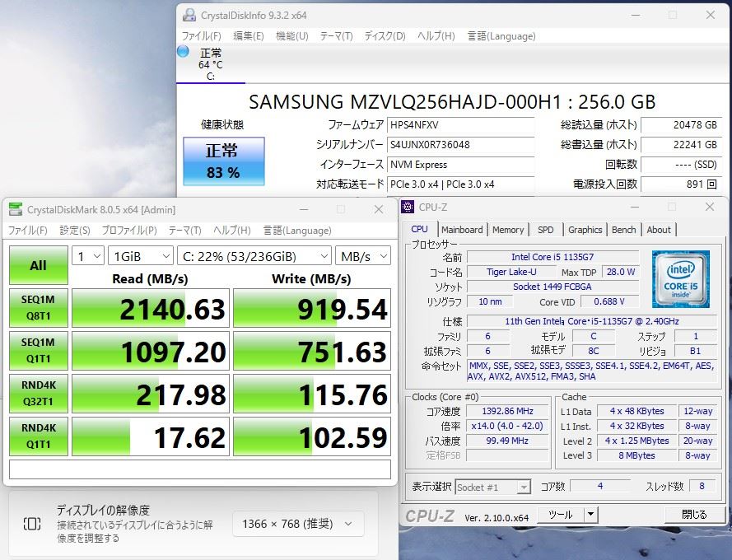This screenshot has width=732, height=560.
Task: Click the interface value NVM Express
Action: 460,165
